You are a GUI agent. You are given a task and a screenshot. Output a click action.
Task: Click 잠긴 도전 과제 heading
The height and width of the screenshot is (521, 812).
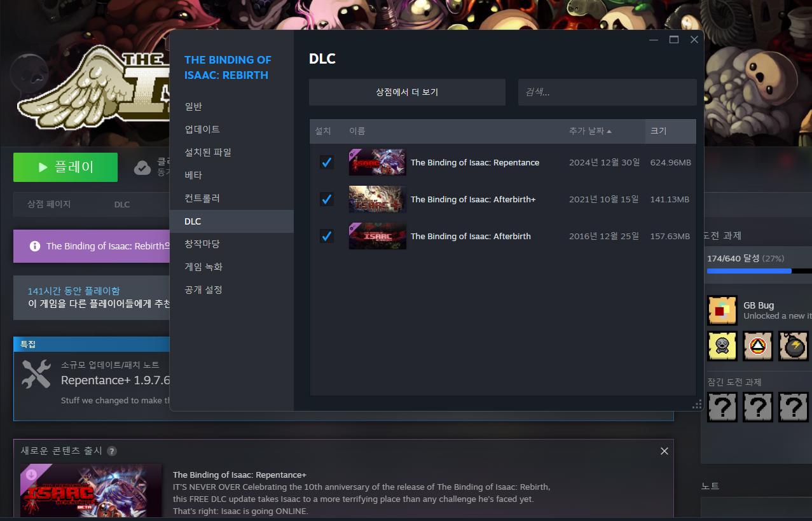(x=734, y=382)
